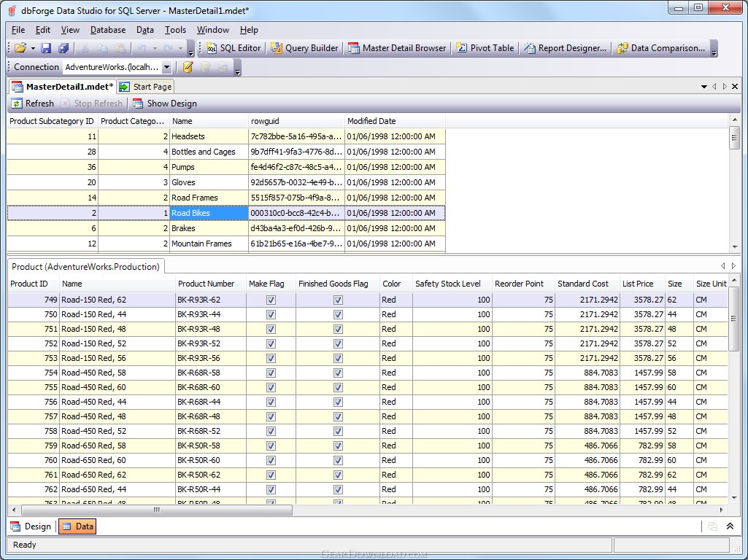Screen dimensions: 748x560
Task: Click the next tab arrow in document bar
Action: (x=725, y=86)
